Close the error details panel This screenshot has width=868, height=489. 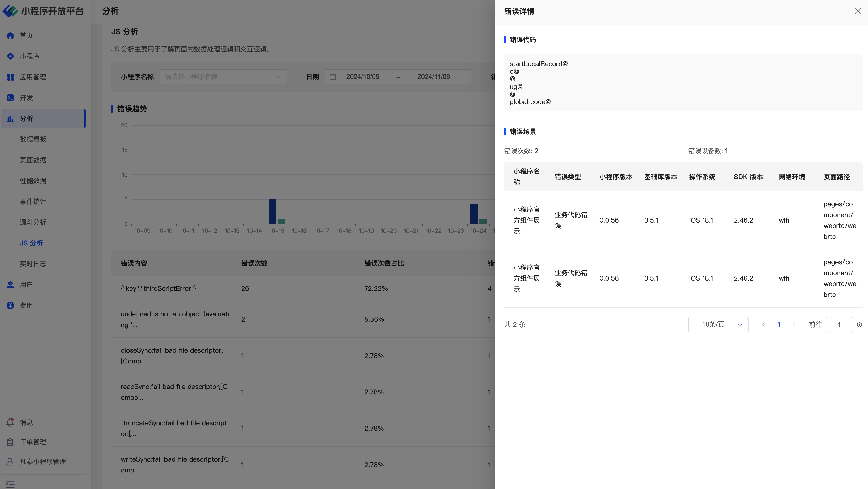pyautogui.click(x=858, y=12)
